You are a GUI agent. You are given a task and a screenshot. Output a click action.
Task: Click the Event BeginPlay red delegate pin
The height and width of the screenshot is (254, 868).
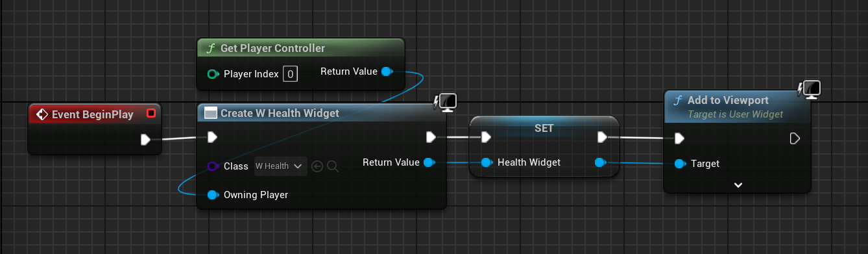151,113
